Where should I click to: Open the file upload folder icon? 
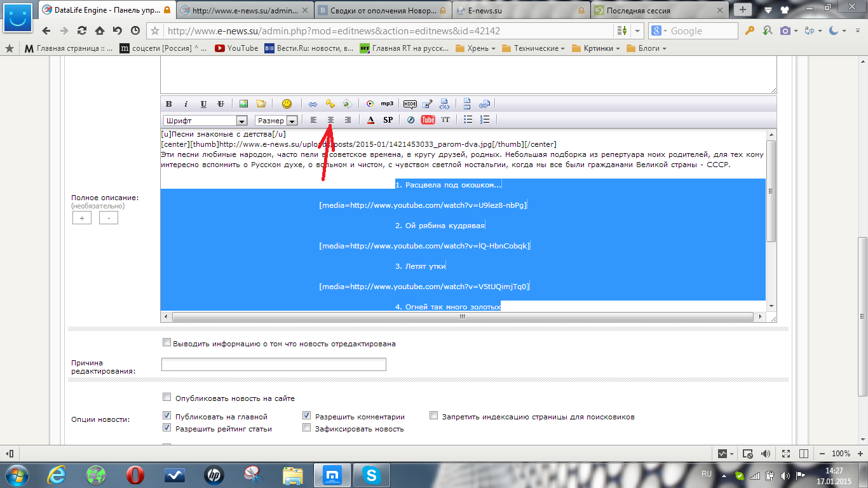pyautogui.click(x=261, y=104)
